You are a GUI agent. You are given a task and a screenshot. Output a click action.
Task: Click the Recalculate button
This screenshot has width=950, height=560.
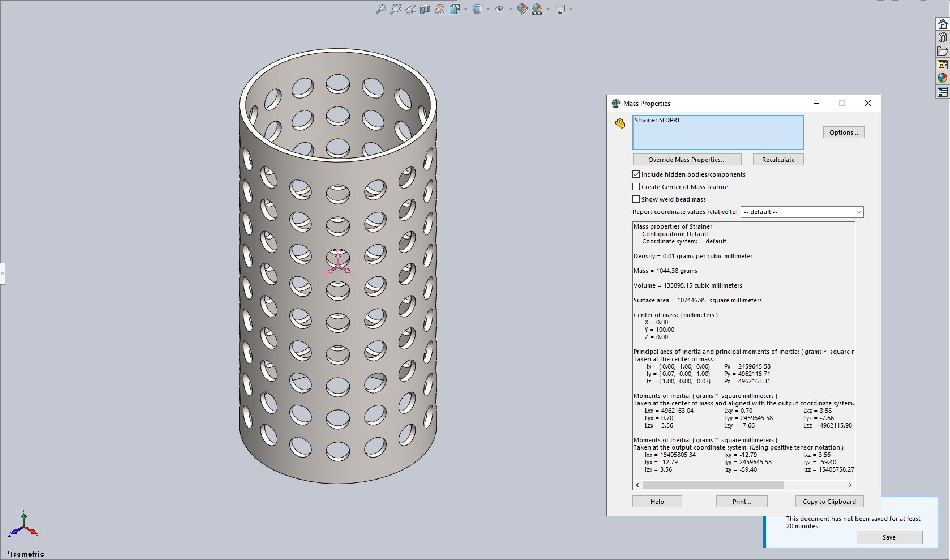(778, 160)
